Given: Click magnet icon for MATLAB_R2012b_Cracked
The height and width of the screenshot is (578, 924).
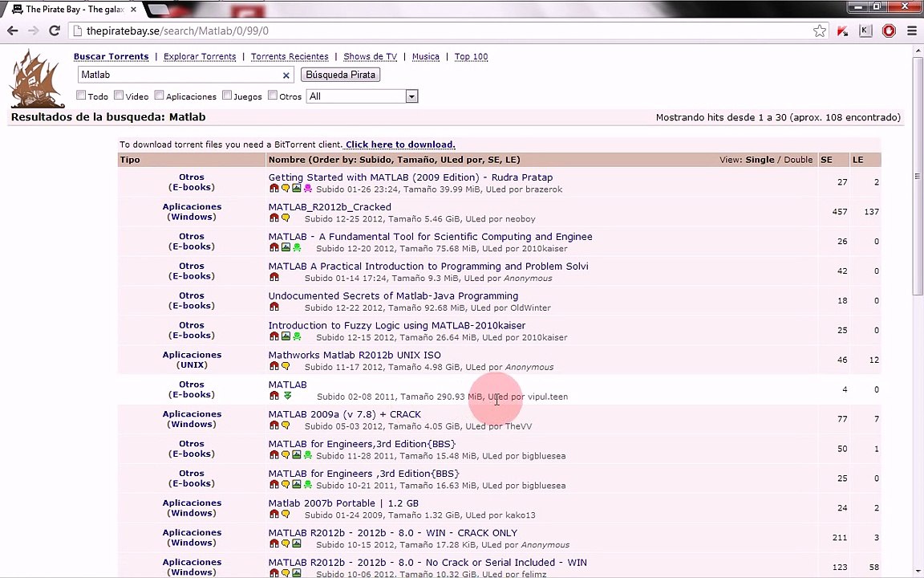Looking at the screenshot, I should [x=274, y=218].
